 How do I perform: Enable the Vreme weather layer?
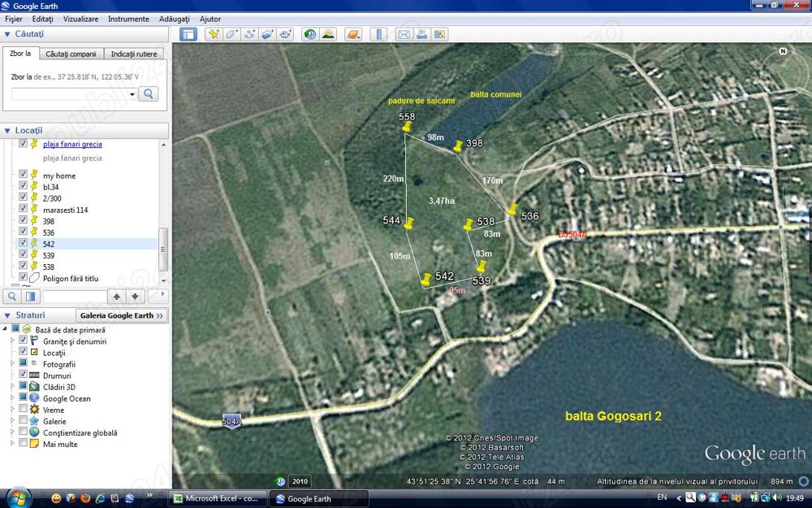(24, 410)
